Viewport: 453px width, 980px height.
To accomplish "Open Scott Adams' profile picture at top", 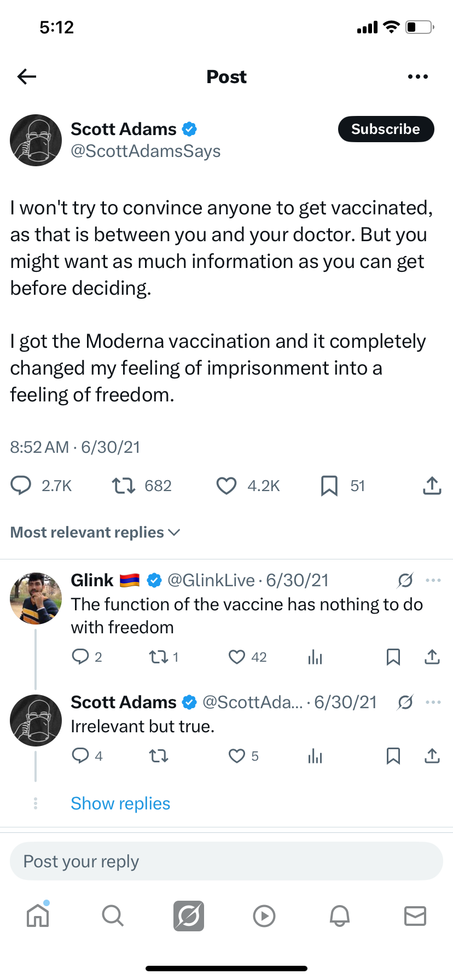I will (x=36, y=140).
